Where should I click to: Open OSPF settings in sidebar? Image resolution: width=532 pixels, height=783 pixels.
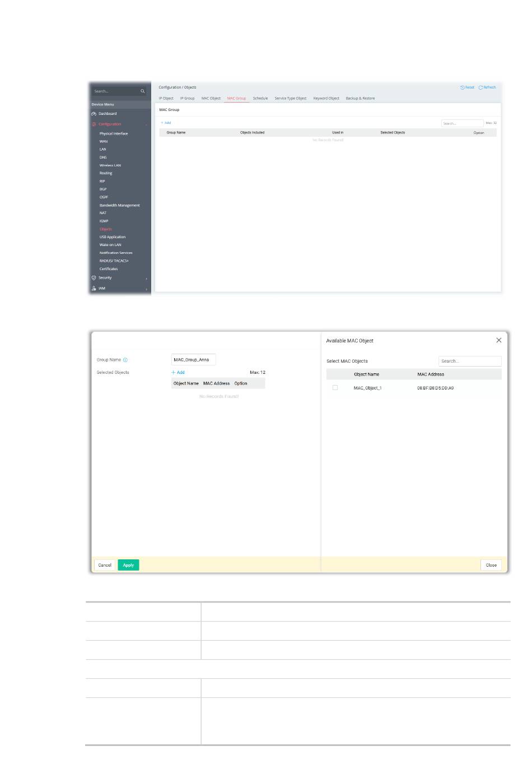(104, 197)
